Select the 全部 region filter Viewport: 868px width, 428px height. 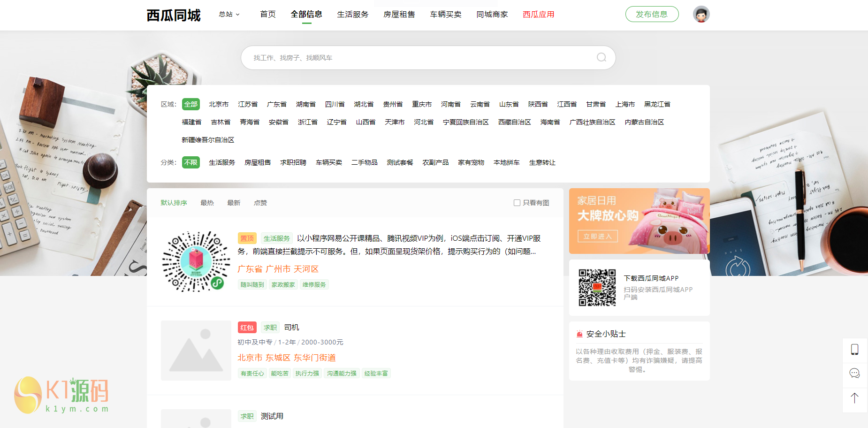click(190, 104)
